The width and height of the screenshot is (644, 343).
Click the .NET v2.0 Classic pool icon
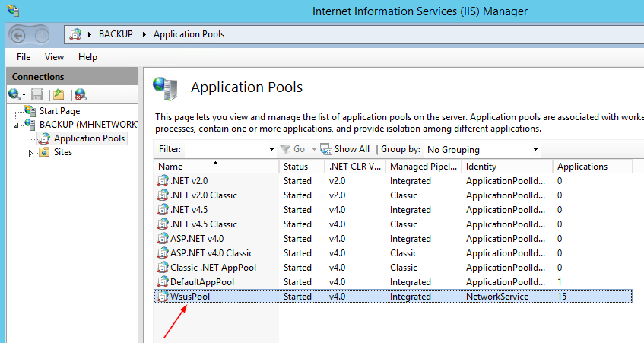click(x=163, y=195)
